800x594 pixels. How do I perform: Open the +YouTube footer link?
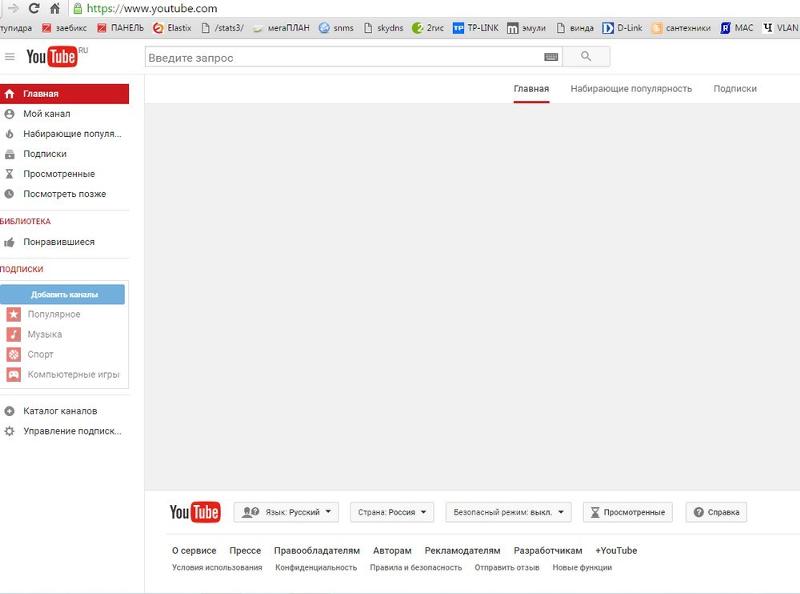tap(616, 551)
